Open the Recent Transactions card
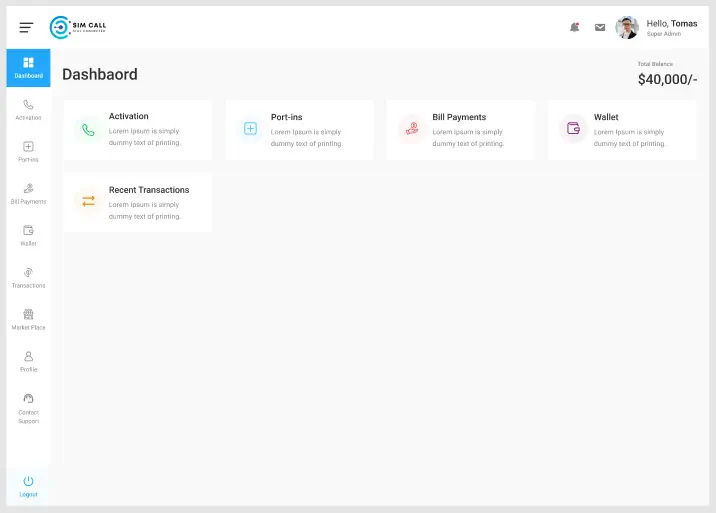 coord(138,202)
